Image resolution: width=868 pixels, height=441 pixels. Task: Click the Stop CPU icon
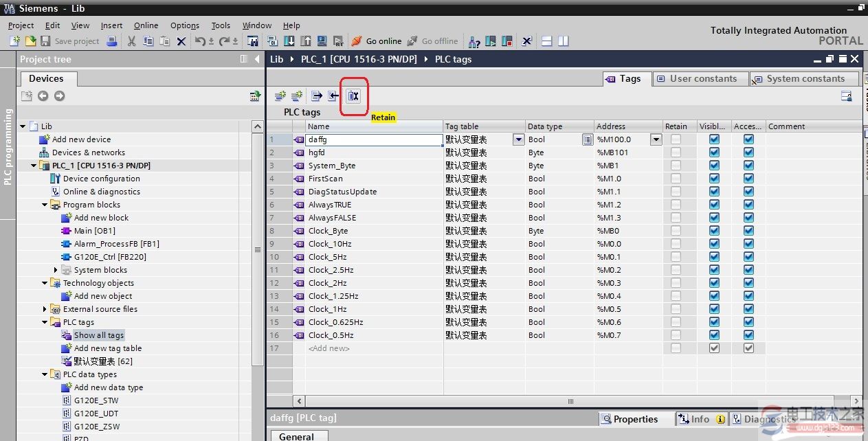coord(507,41)
